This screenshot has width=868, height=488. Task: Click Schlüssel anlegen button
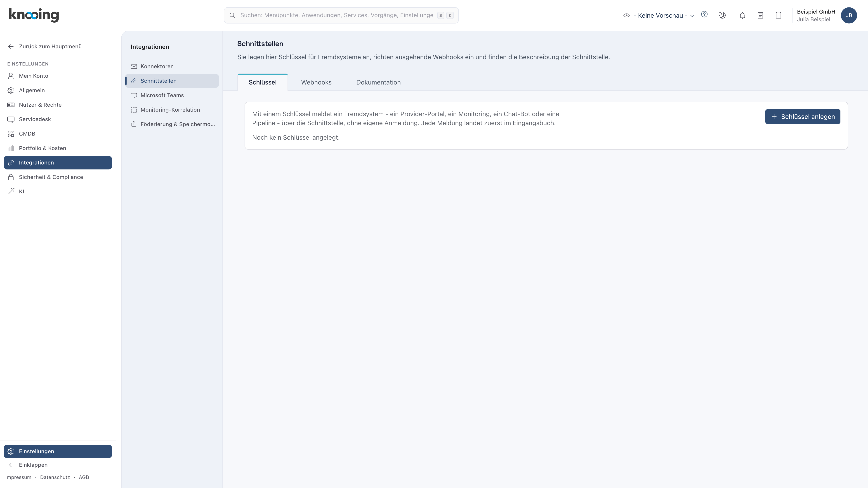(x=803, y=117)
